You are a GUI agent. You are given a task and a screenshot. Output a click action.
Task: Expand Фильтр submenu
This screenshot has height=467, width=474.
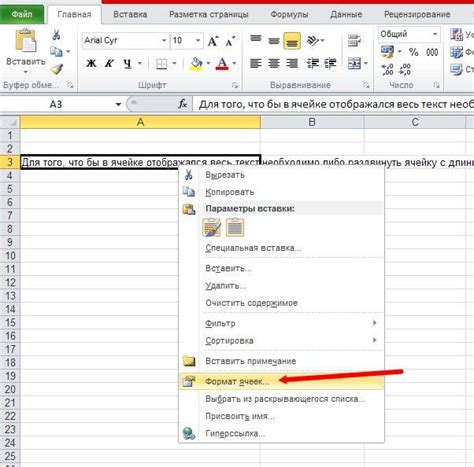[x=281, y=323]
